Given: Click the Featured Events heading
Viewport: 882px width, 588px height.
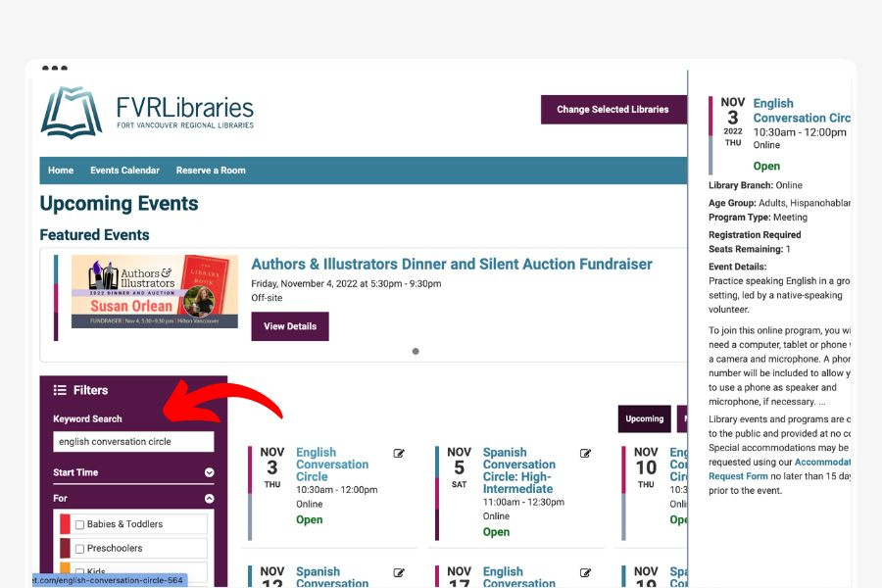Looking at the screenshot, I should click(x=94, y=234).
